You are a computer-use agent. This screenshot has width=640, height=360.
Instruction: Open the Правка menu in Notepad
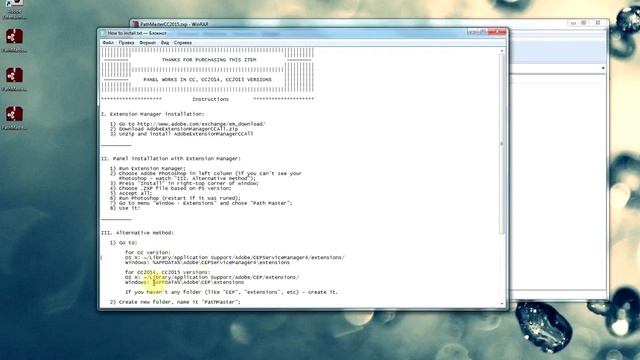(x=126, y=42)
